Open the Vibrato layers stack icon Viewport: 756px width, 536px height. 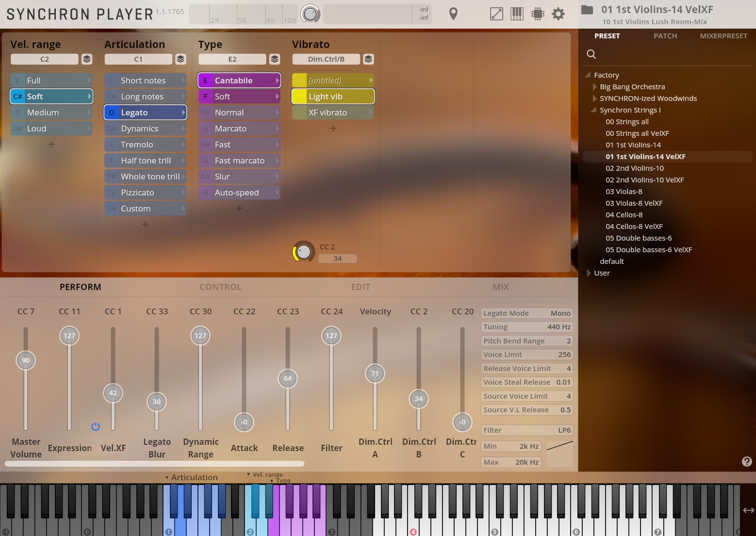pyautogui.click(x=368, y=59)
